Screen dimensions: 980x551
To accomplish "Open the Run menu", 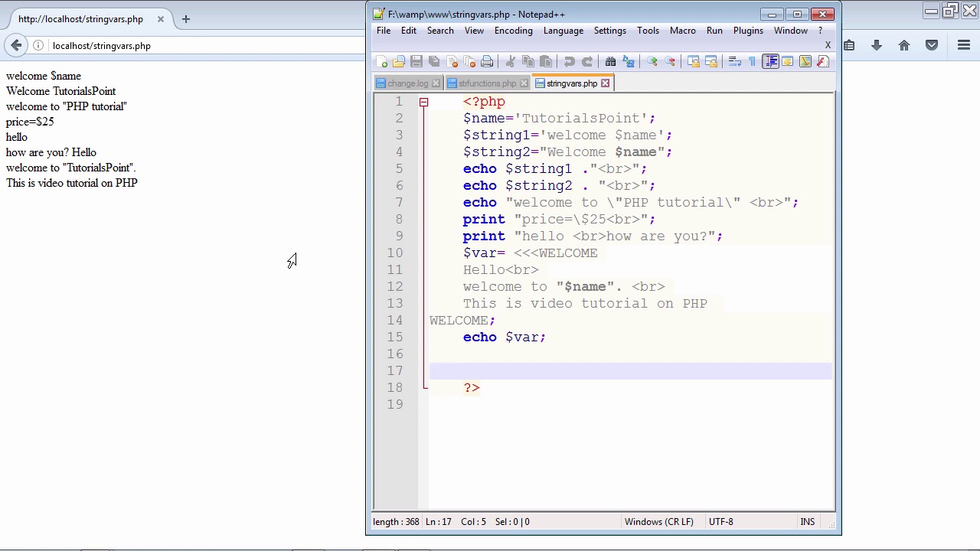I will coord(714,31).
